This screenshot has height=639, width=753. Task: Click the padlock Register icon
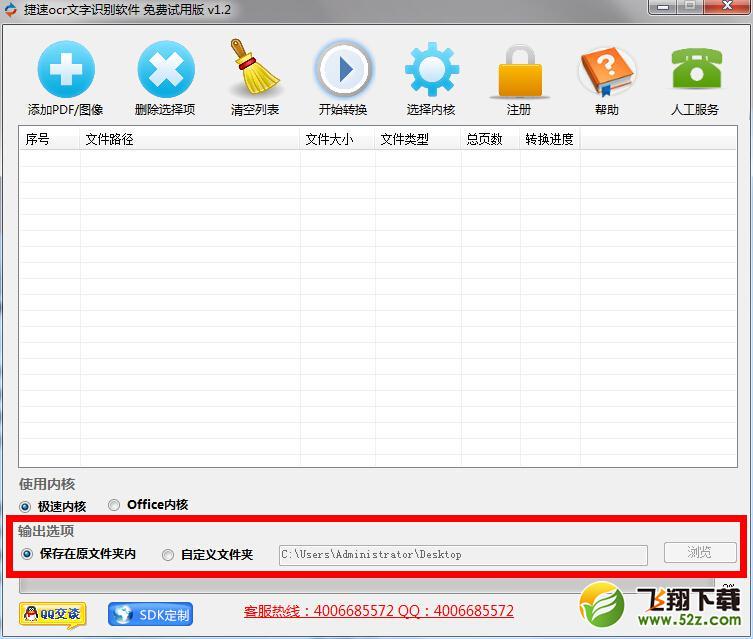(519, 71)
